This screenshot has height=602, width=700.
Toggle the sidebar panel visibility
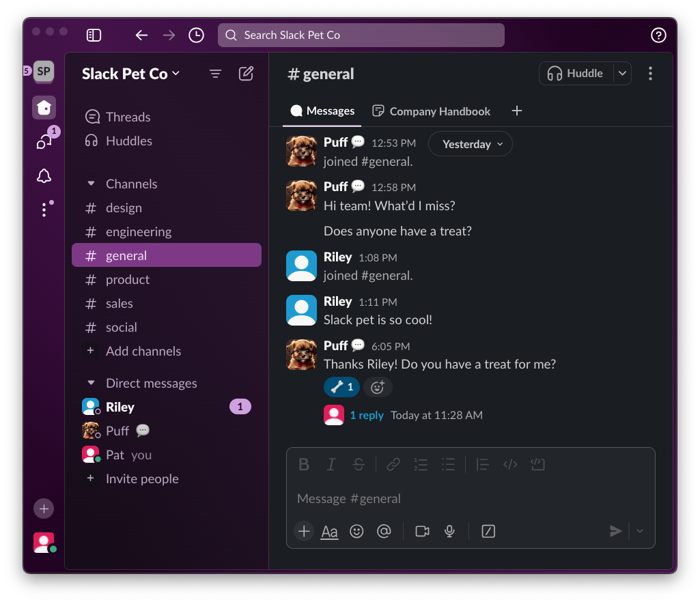94,35
